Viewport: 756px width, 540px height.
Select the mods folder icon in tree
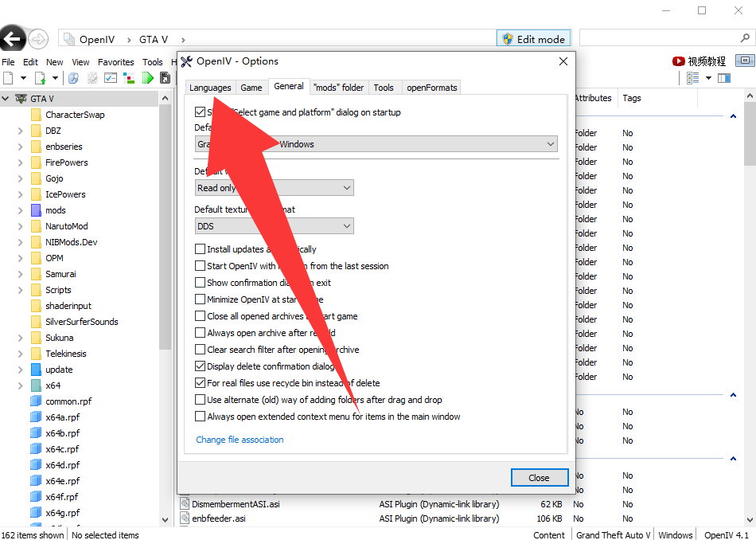[36, 210]
